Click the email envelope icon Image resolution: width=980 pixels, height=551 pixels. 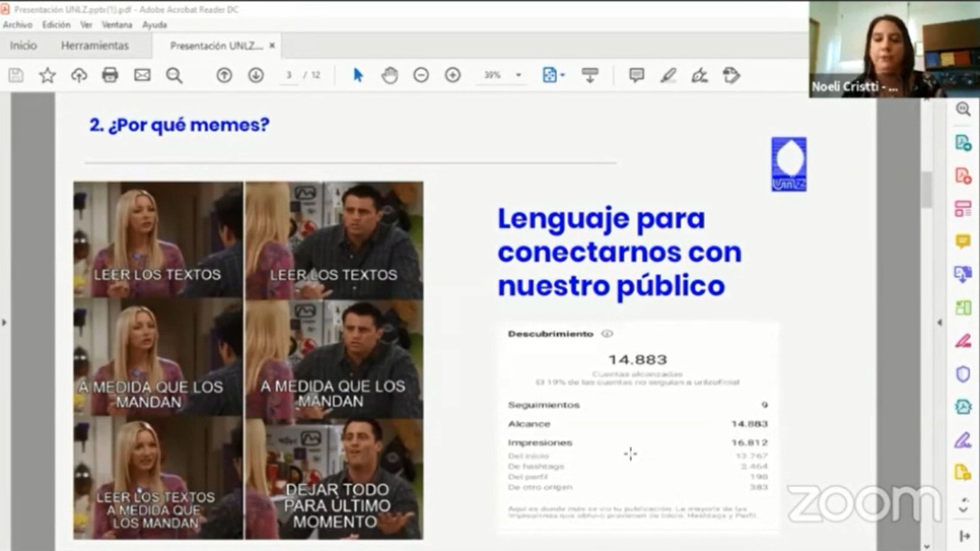point(142,75)
